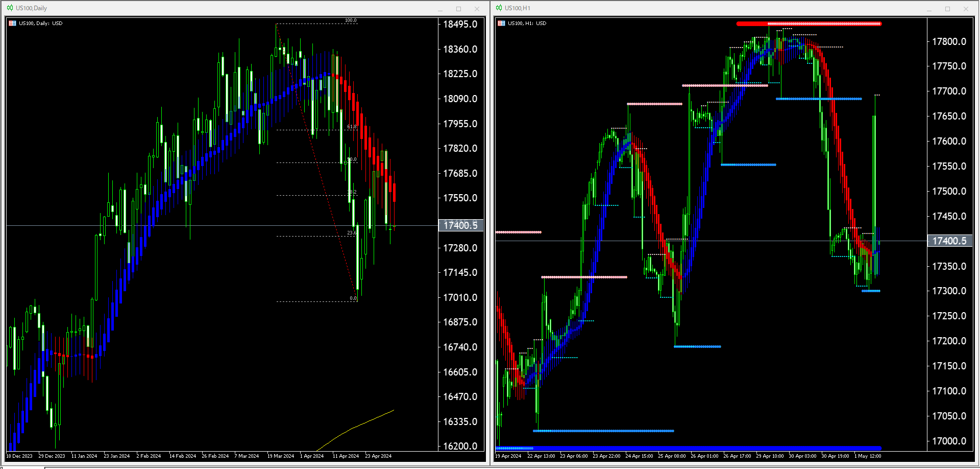Image resolution: width=980 pixels, height=469 pixels.
Task: Click the 18090.0 price on Daily scale
Action: (x=460, y=99)
